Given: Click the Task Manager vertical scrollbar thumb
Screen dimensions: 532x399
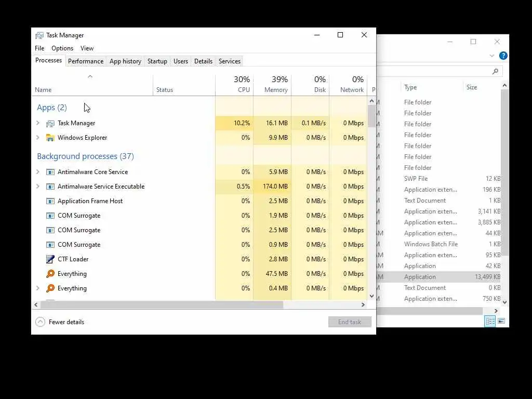Looking at the screenshot, I should [x=371, y=116].
